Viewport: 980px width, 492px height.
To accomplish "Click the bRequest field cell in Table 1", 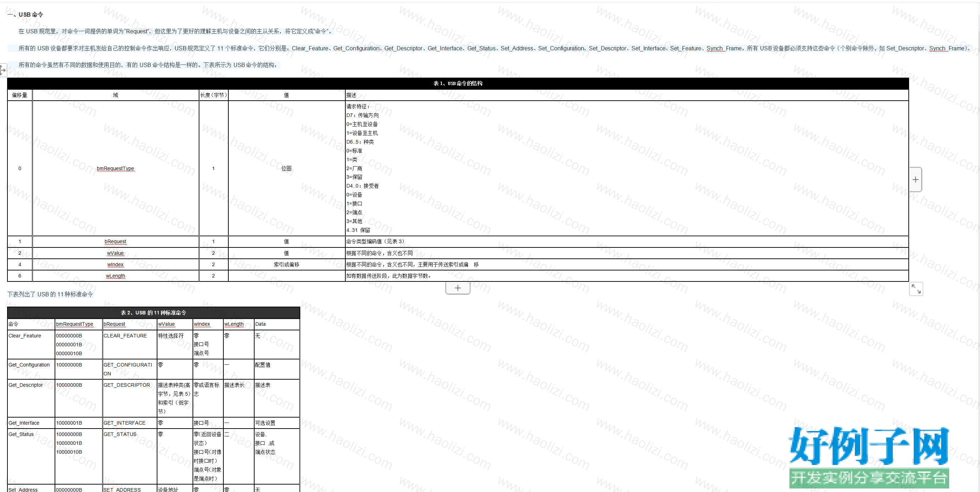I will click(x=115, y=241).
